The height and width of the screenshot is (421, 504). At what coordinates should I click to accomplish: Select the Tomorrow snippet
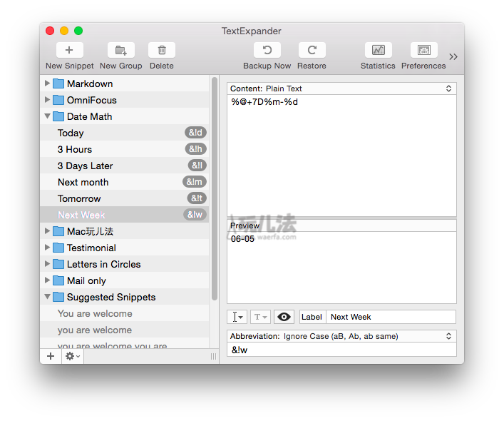125,198
